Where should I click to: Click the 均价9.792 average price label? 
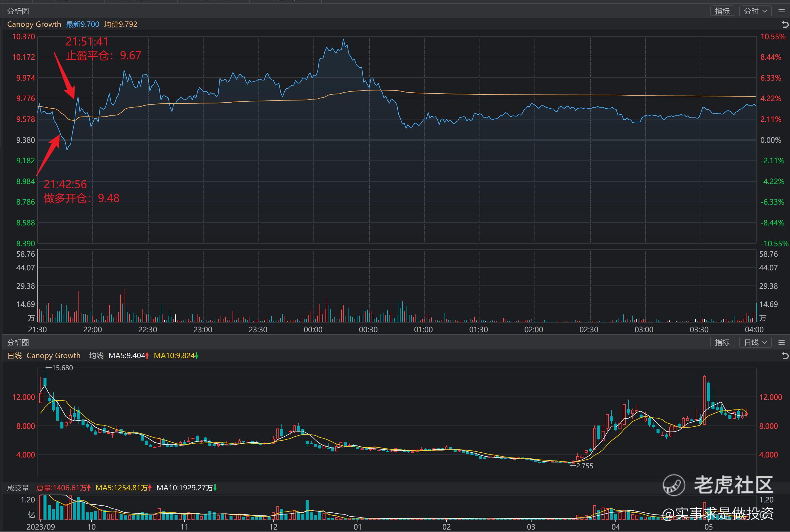tap(121, 24)
